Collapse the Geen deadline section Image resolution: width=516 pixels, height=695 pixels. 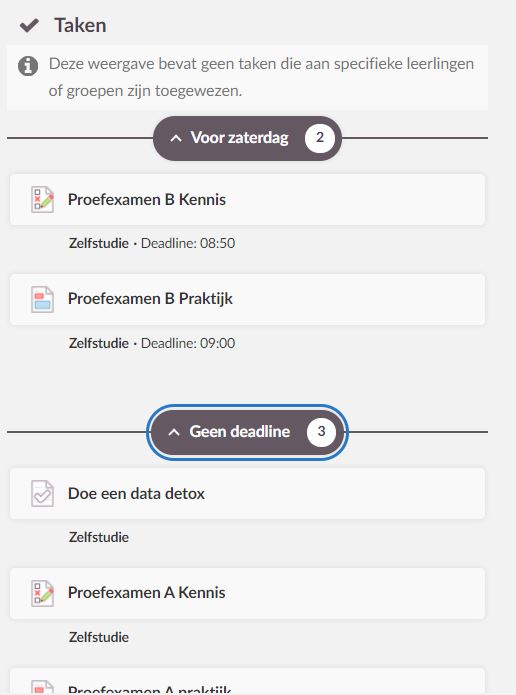[247, 432]
